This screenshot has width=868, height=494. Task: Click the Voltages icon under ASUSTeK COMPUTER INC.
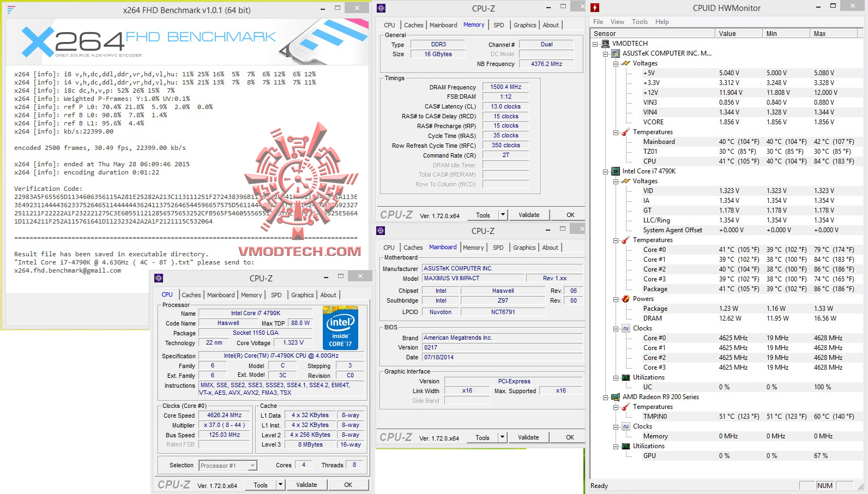click(626, 63)
